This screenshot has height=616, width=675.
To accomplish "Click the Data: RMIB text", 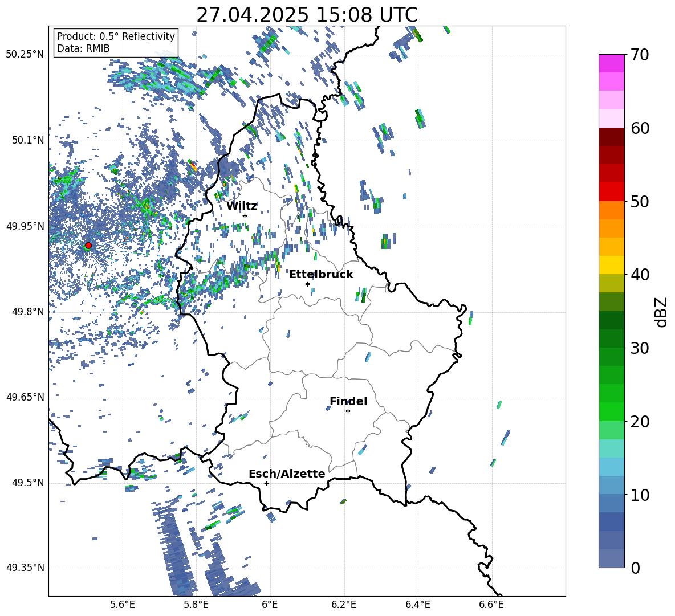I will coord(83,48).
